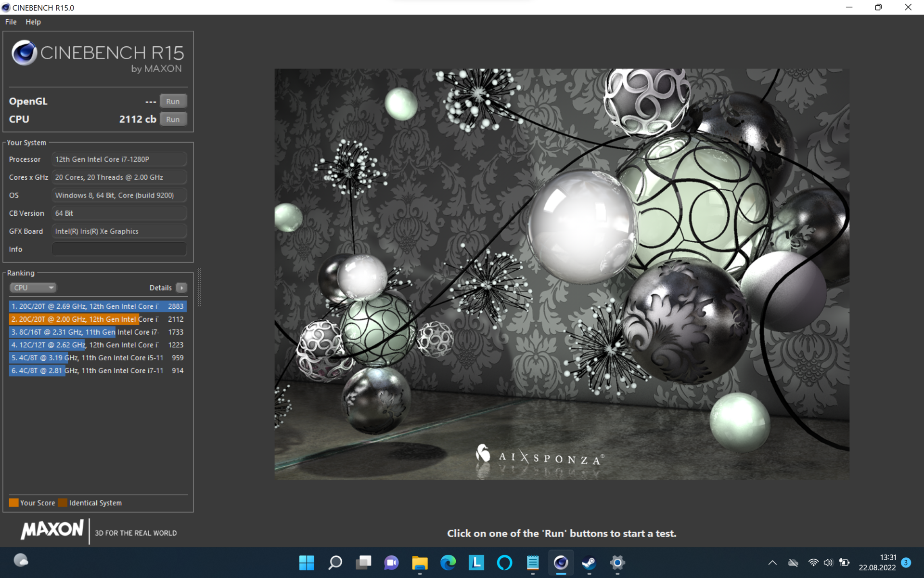This screenshot has height=578, width=924.
Task: Select ranking entry 1 scoring 2883
Action: pyautogui.click(x=98, y=306)
